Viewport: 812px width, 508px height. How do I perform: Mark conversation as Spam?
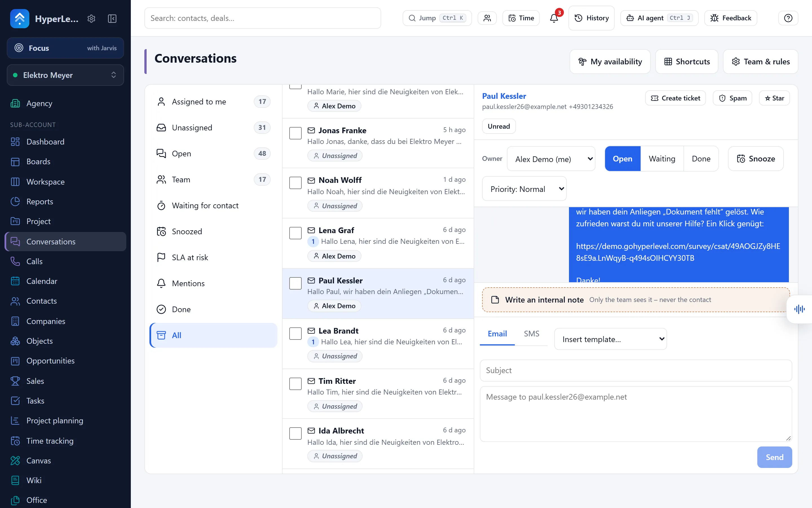[732, 98]
